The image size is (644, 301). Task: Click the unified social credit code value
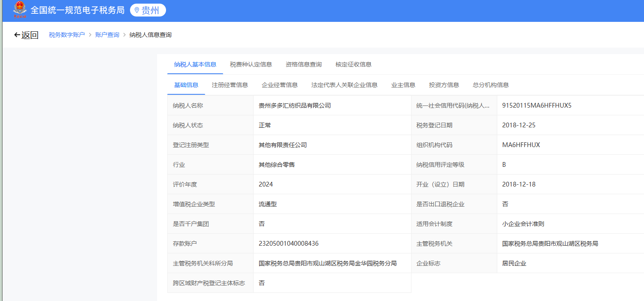(x=537, y=105)
